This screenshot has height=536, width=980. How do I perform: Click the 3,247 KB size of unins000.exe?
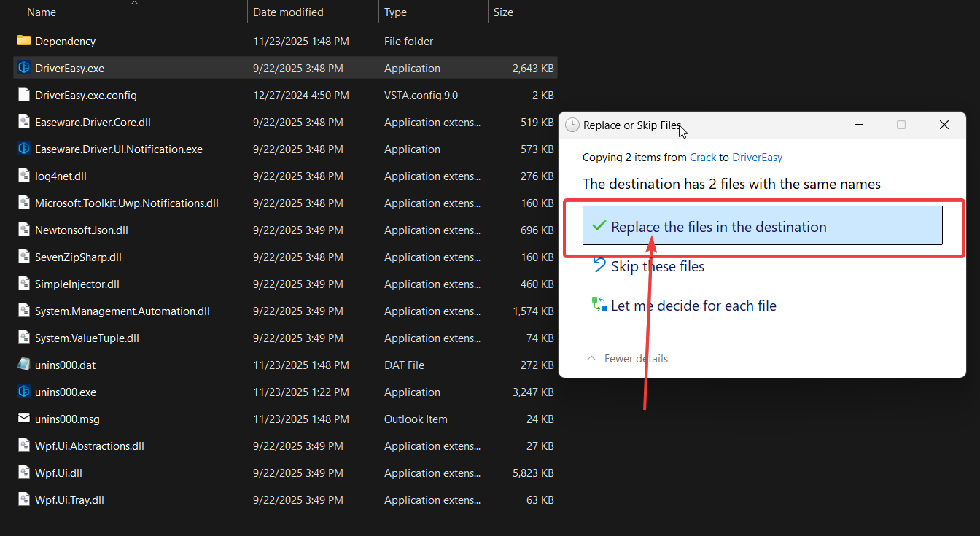[x=533, y=392]
